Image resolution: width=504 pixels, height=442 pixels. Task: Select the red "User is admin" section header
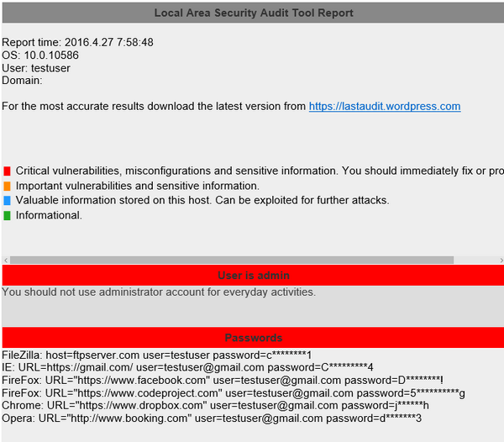pyautogui.click(x=253, y=276)
